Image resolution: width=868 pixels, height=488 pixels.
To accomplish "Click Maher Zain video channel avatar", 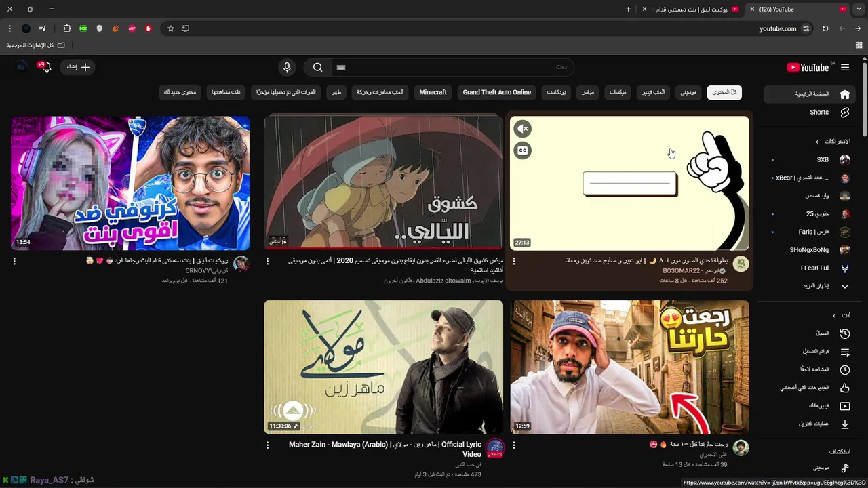I will pos(495,448).
